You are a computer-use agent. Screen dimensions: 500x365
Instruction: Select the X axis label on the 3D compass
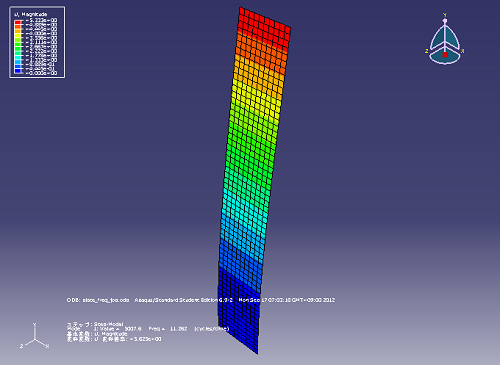coord(463,51)
